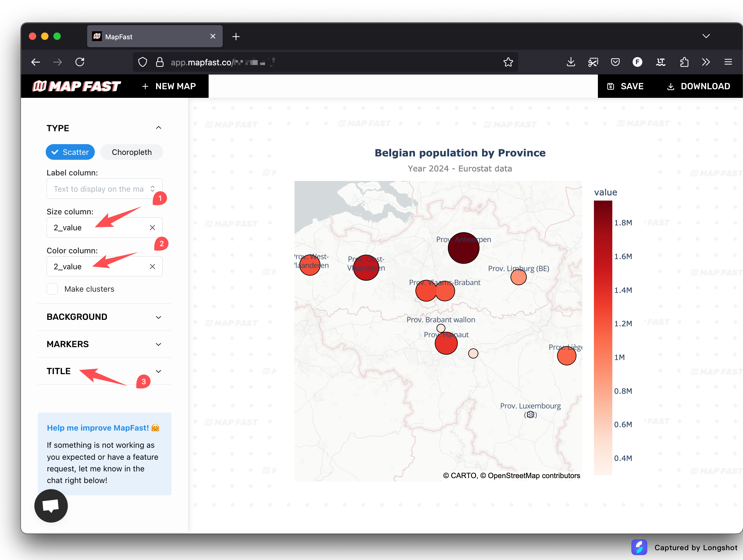Select the Scatter map type

(70, 152)
